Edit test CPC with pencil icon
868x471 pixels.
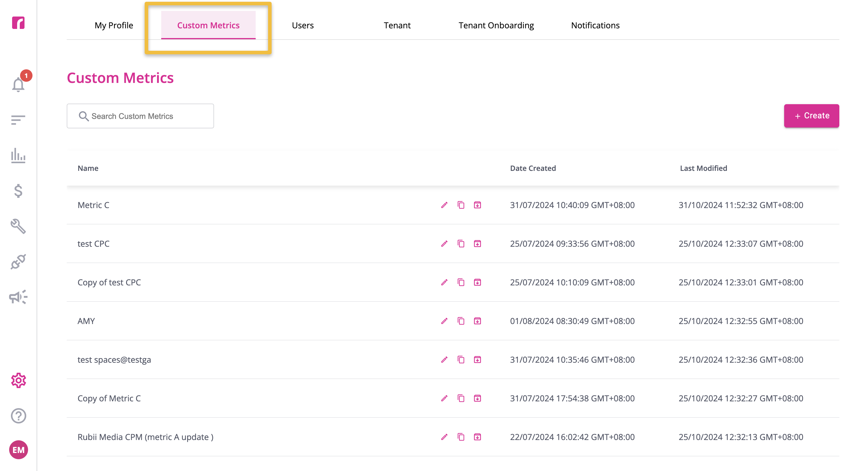[444, 243]
